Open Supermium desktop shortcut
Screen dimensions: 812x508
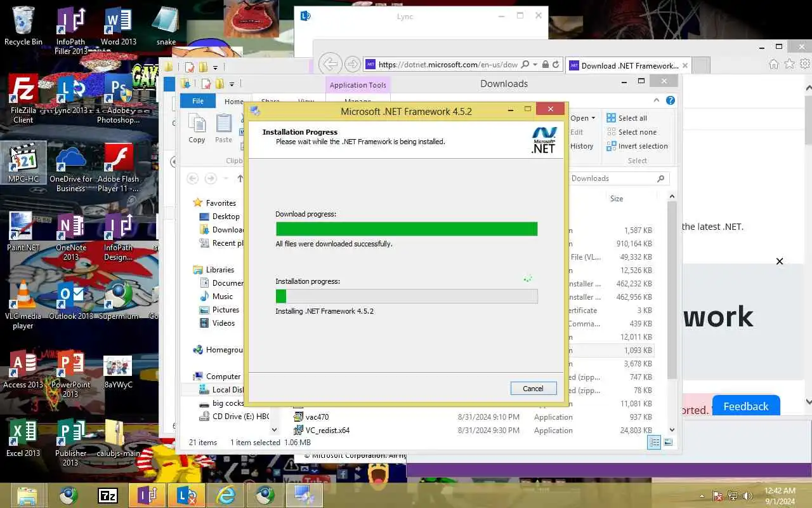(118, 300)
